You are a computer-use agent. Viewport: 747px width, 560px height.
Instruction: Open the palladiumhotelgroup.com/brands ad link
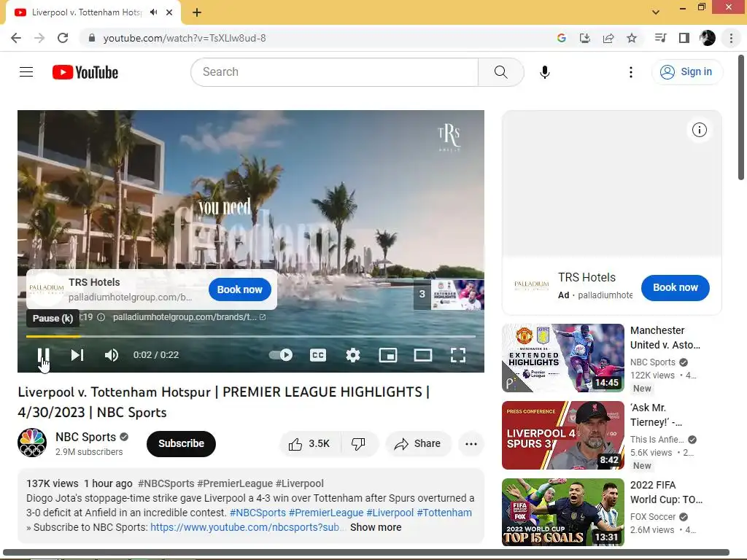(x=189, y=317)
